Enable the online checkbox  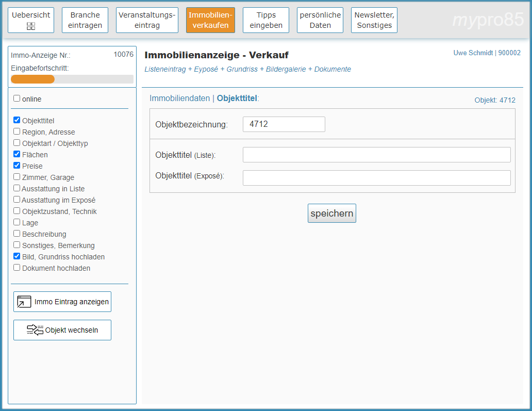(x=17, y=98)
